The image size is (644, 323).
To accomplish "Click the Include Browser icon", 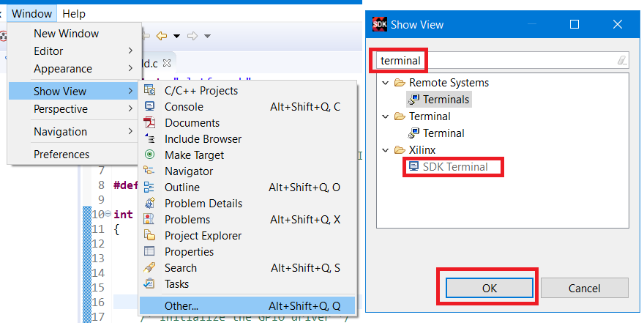I will (x=150, y=139).
